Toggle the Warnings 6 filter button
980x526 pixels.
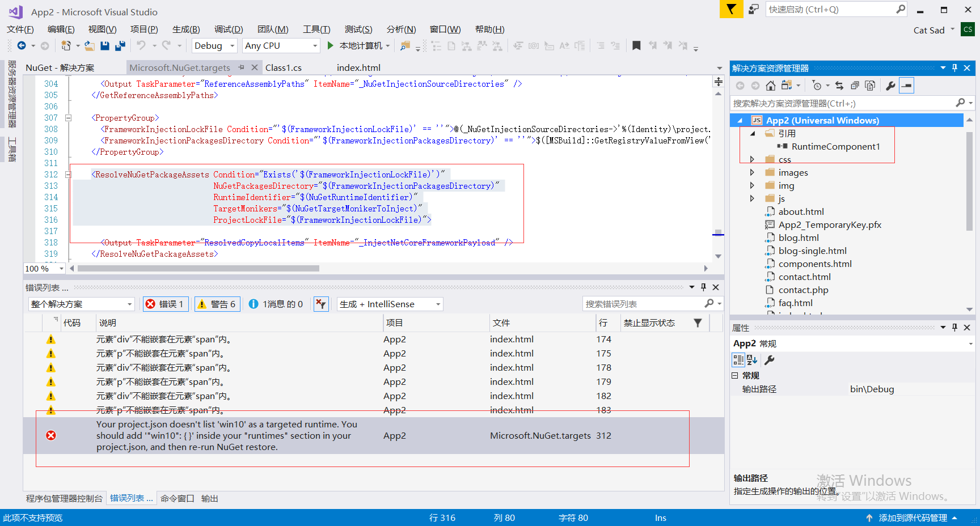(x=217, y=304)
